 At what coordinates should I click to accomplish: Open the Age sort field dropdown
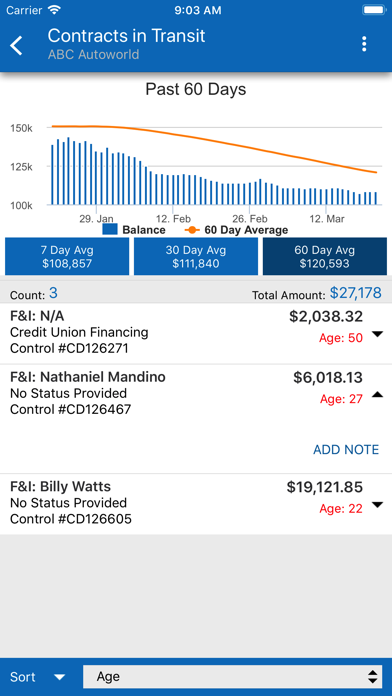pos(233,677)
